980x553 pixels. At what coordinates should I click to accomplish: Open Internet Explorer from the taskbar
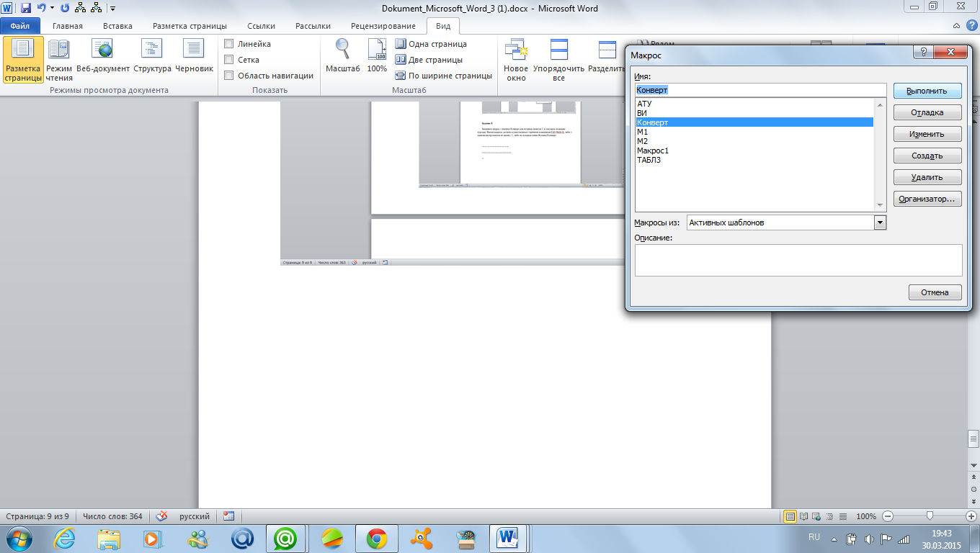(65, 538)
